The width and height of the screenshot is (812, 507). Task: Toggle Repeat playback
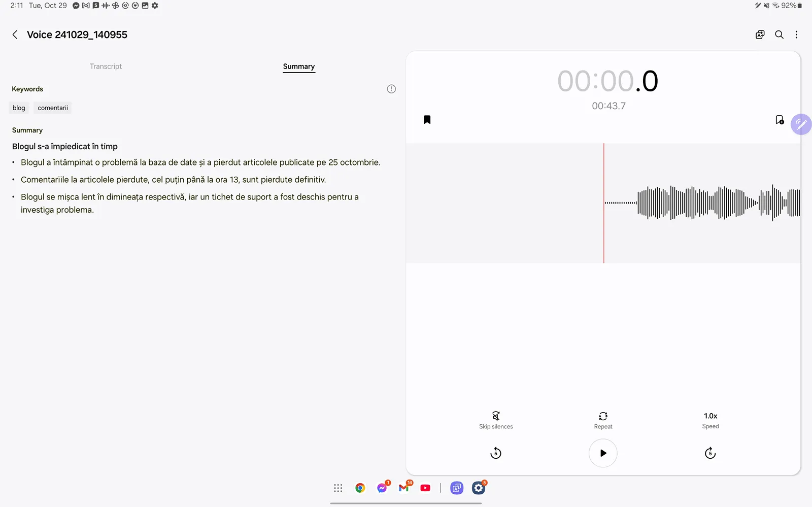[x=603, y=420]
